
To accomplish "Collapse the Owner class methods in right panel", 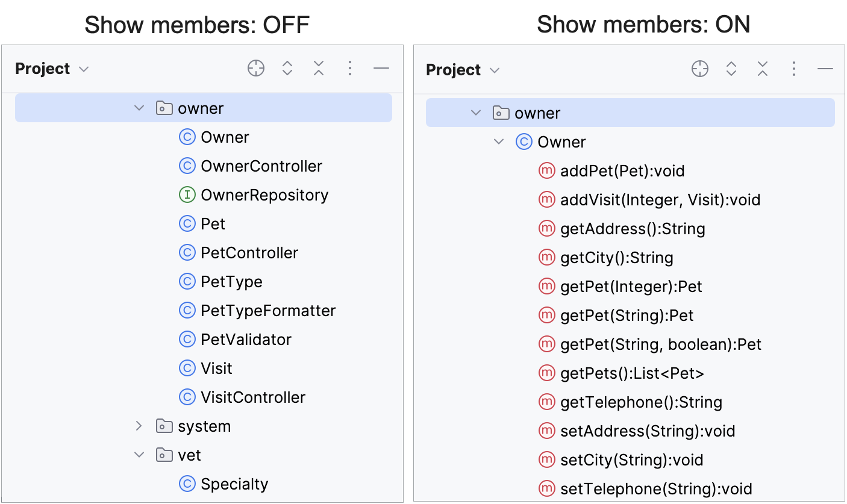I will 499,142.
